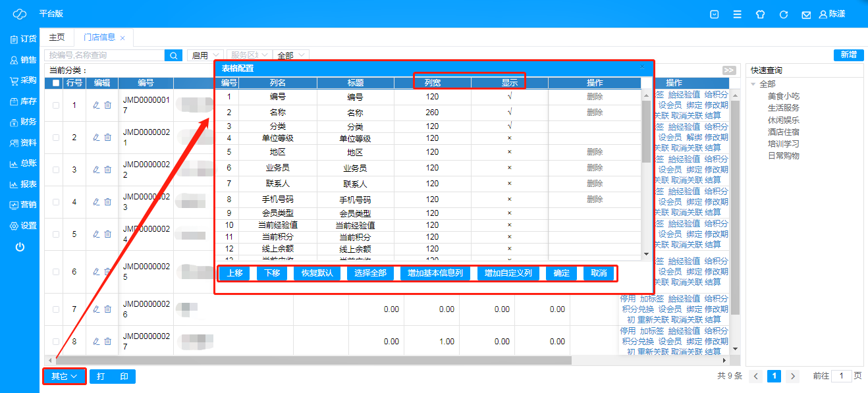868x393 pixels.
Task: Open the 全部 filter dropdown
Action: pos(292,55)
